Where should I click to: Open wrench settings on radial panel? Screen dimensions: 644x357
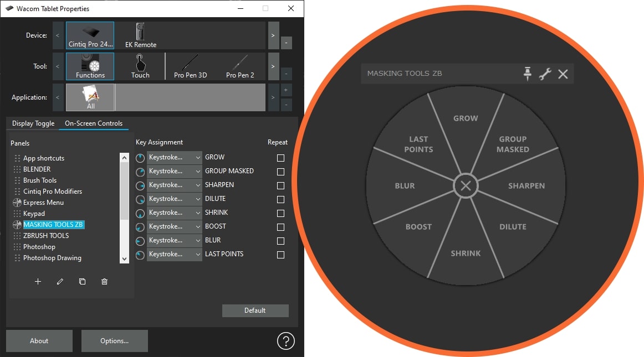point(545,74)
